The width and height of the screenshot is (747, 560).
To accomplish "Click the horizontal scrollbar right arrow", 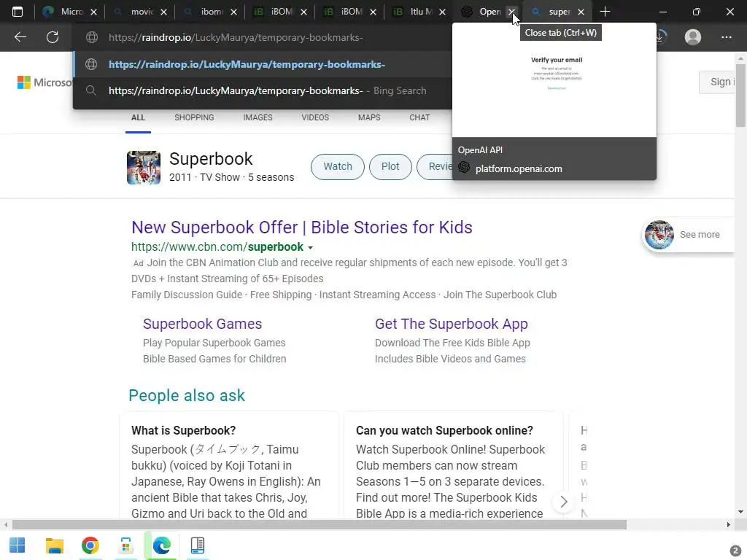I will pyautogui.click(x=729, y=525).
